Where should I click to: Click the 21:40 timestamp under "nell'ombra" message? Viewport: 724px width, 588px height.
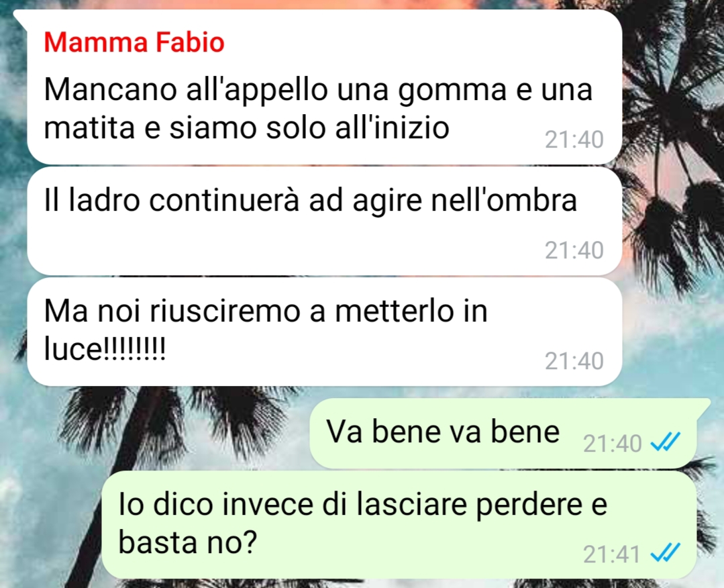[x=574, y=250]
